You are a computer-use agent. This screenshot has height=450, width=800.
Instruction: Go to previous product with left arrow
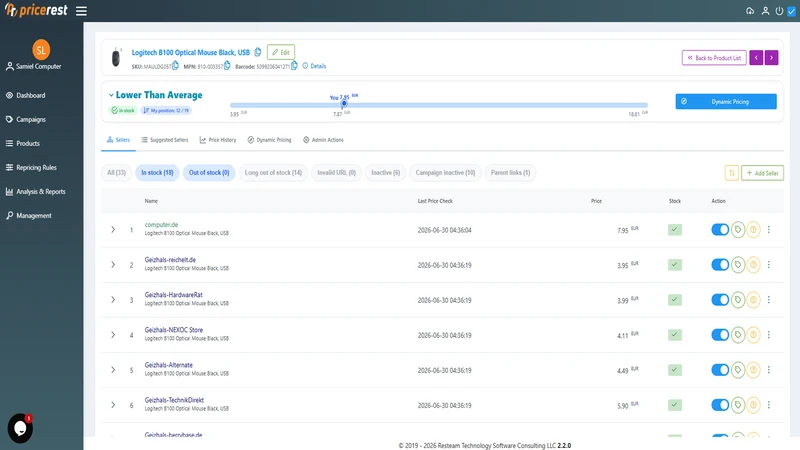(x=756, y=58)
